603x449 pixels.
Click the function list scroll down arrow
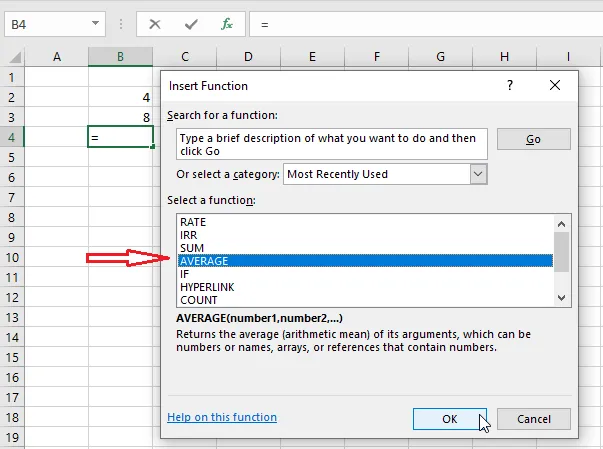click(x=561, y=298)
